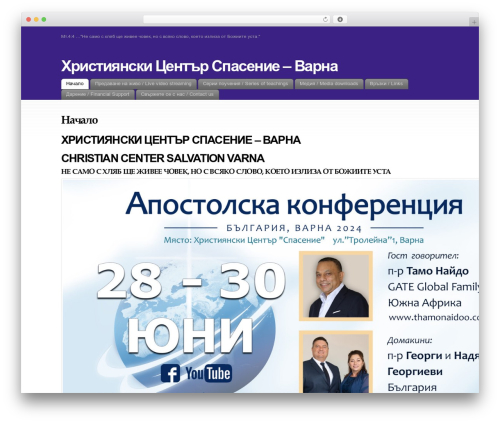Click the guest speaker portrait photo
500x423 pixels.
click(336, 286)
